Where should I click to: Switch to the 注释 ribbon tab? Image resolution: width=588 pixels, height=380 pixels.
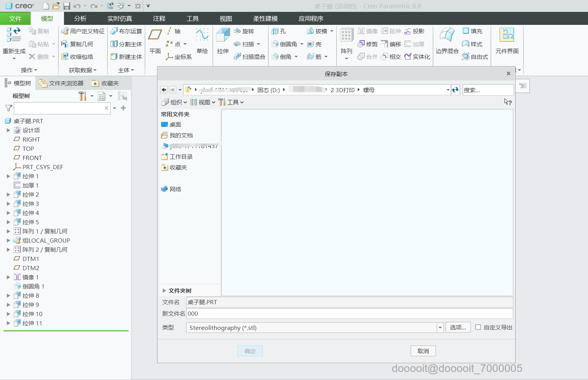[x=159, y=18]
